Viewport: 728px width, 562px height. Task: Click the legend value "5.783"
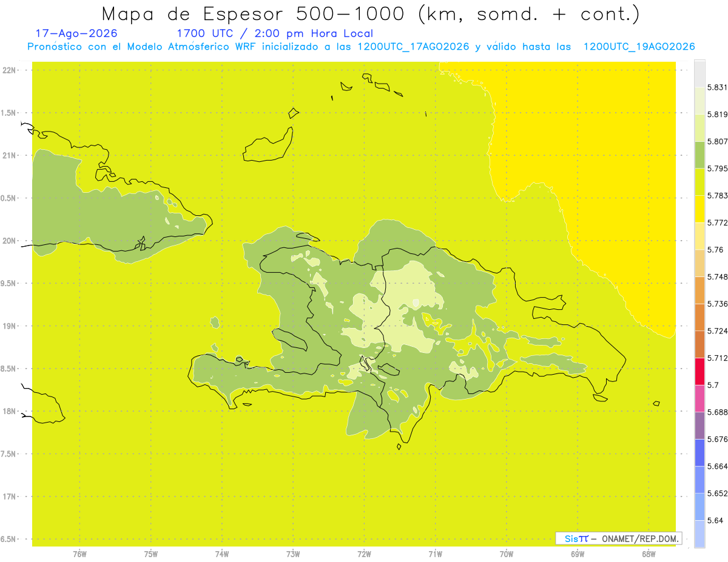(x=717, y=195)
